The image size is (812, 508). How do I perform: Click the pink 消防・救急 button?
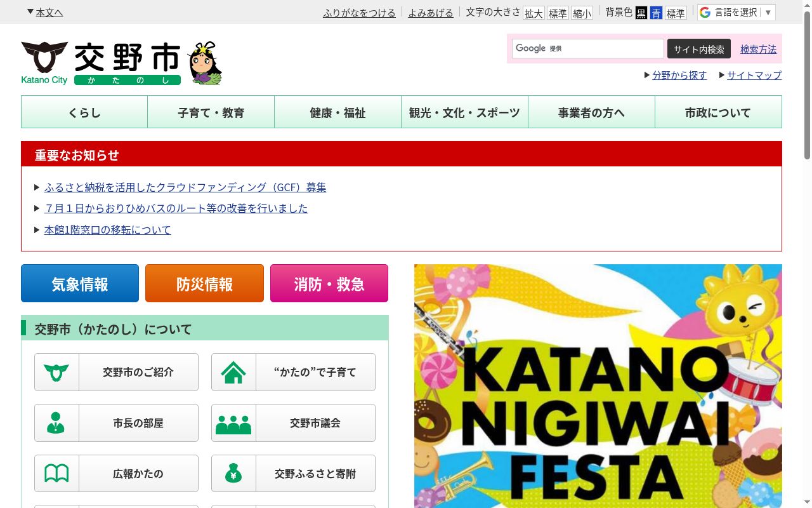point(329,283)
